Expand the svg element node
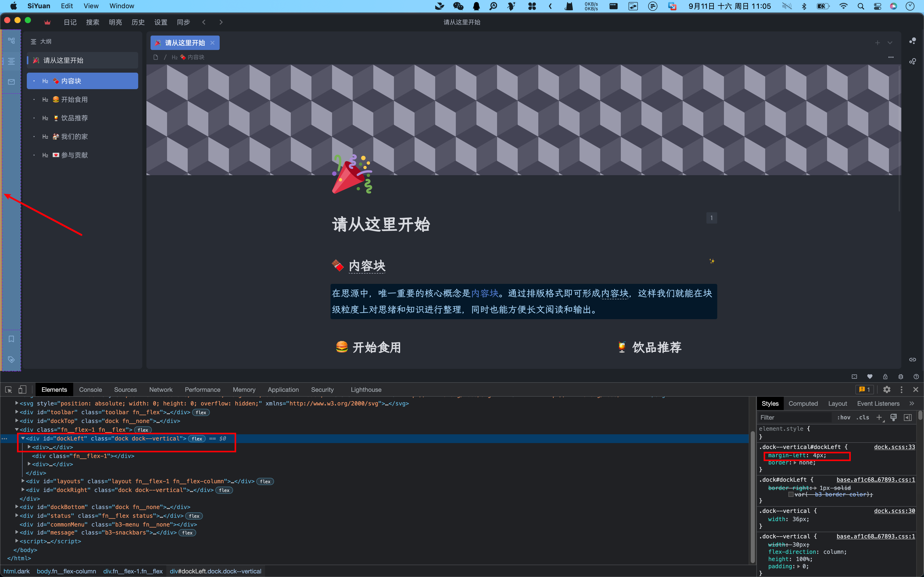The width and height of the screenshot is (924, 577). (16, 403)
